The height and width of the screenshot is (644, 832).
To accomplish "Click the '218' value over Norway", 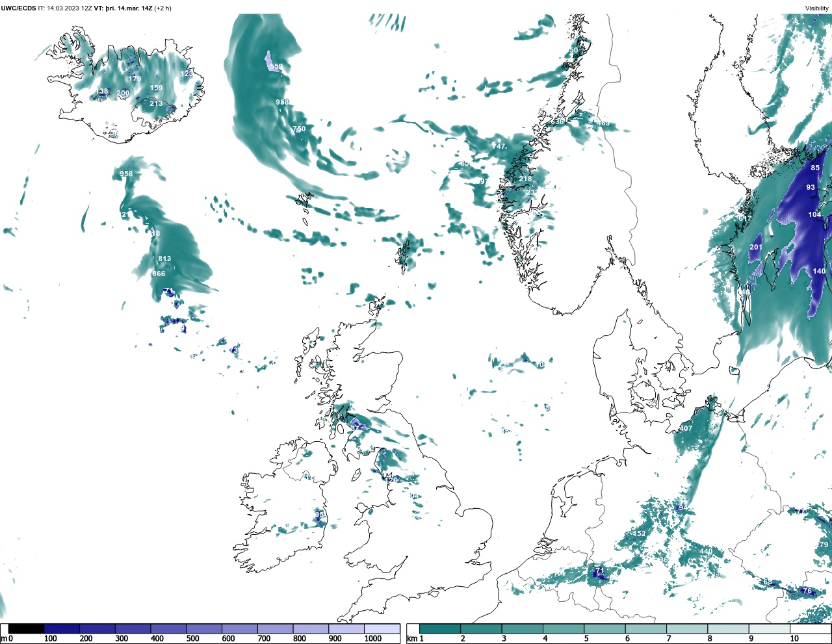I will (x=525, y=179).
